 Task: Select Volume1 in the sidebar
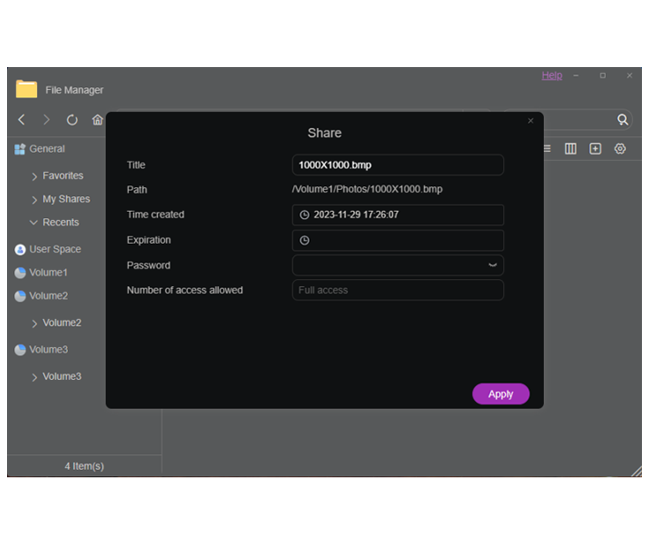click(x=48, y=272)
